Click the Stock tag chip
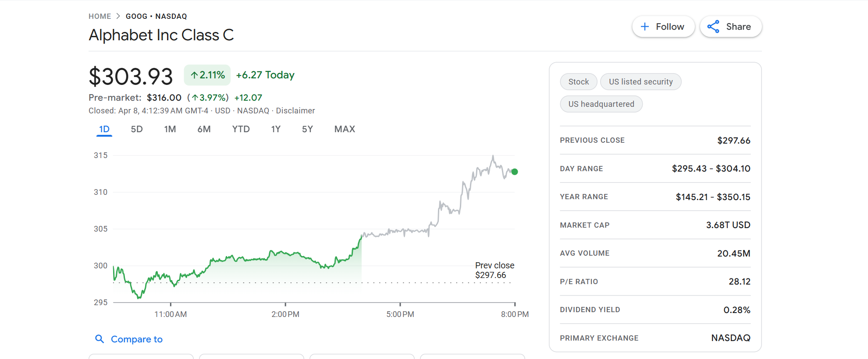This screenshot has height=359, width=868. [x=579, y=82]
